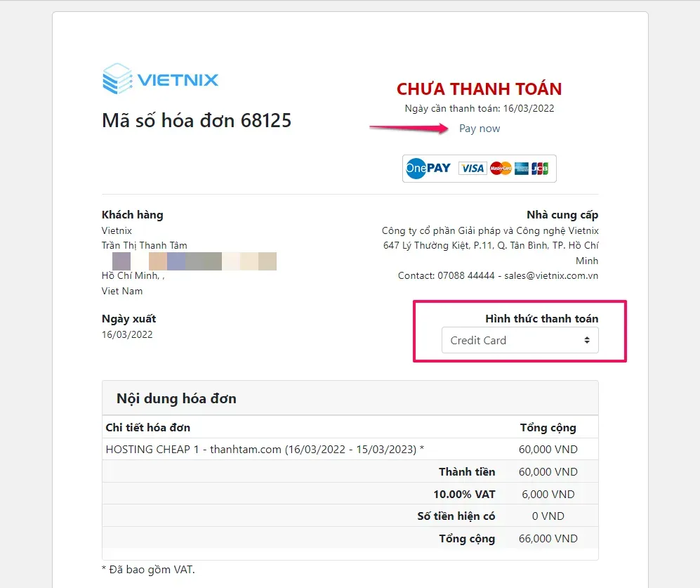Click the Thành tiền subtotal label

click(467, 472)
